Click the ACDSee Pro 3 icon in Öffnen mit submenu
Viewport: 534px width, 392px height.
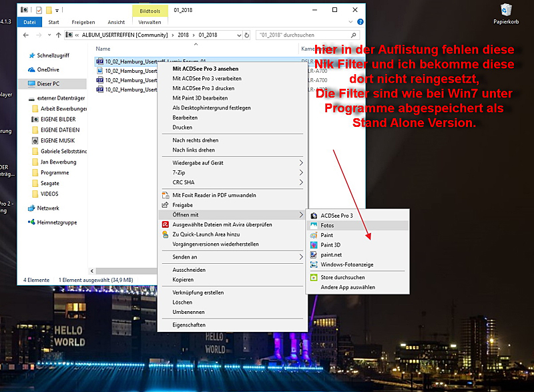click(314, 216)
